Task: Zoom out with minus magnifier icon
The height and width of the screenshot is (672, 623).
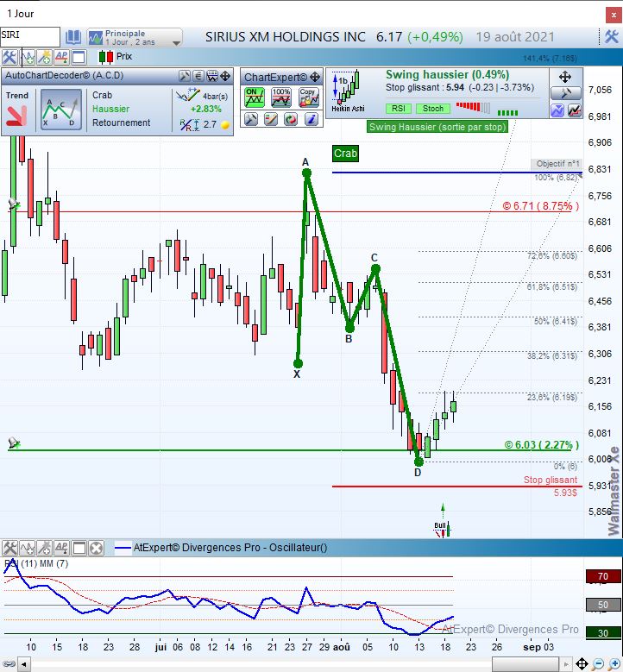Action: tap(598, 664)
